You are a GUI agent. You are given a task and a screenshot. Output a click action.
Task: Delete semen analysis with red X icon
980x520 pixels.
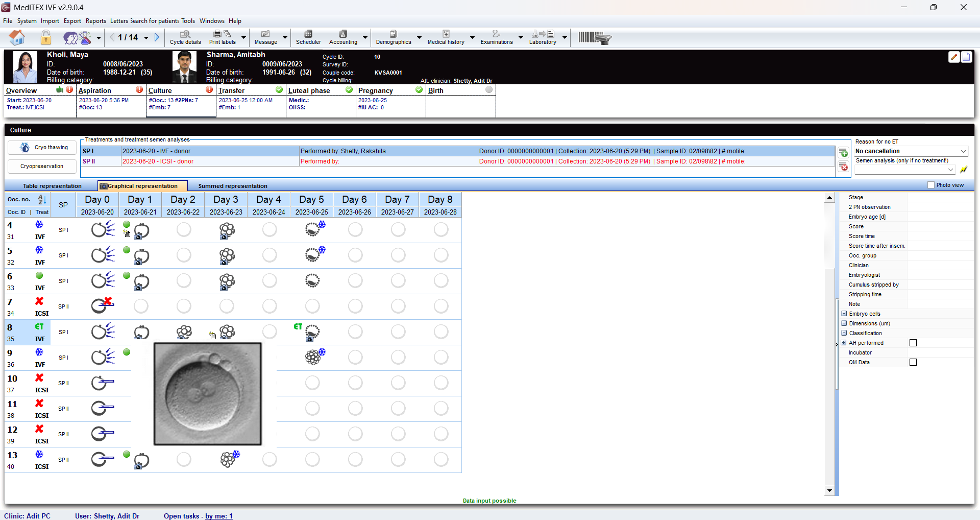click(x=844, y=167)
